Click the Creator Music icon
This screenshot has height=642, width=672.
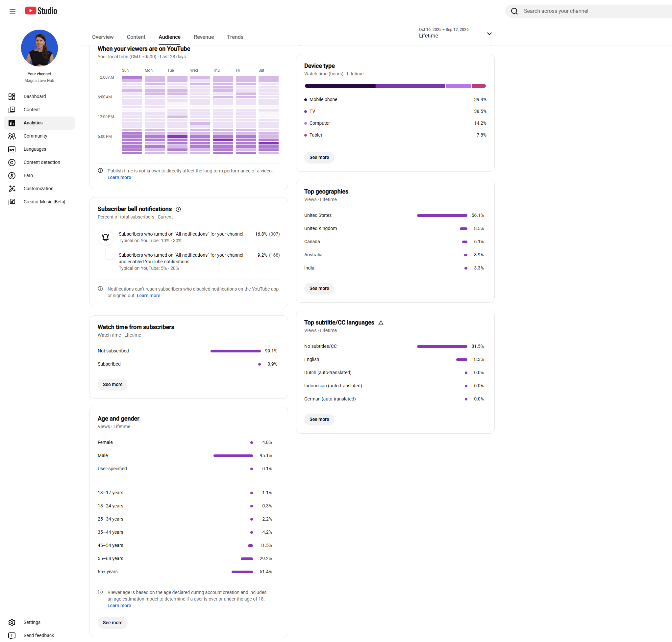[12, 202]
